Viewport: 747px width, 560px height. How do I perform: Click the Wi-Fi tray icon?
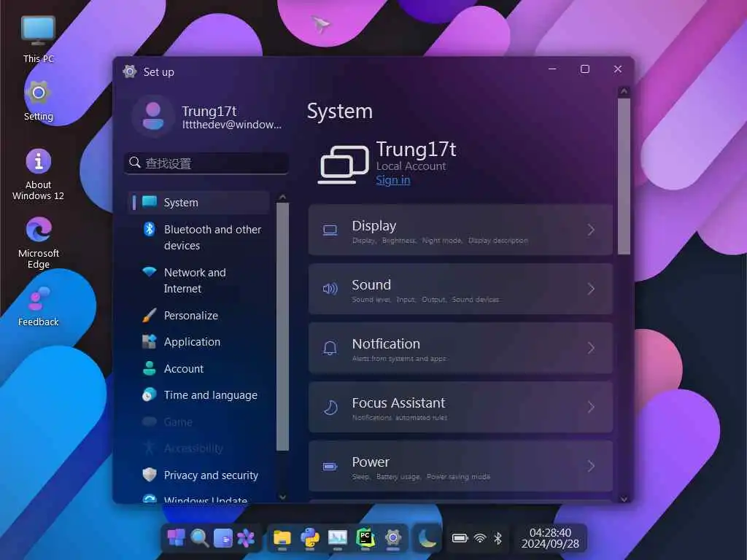point(480,538)
